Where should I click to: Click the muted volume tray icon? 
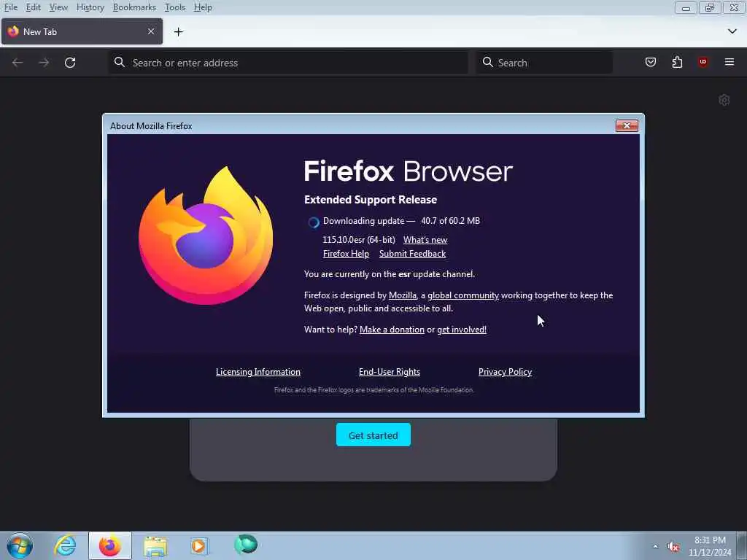(673, 547)
